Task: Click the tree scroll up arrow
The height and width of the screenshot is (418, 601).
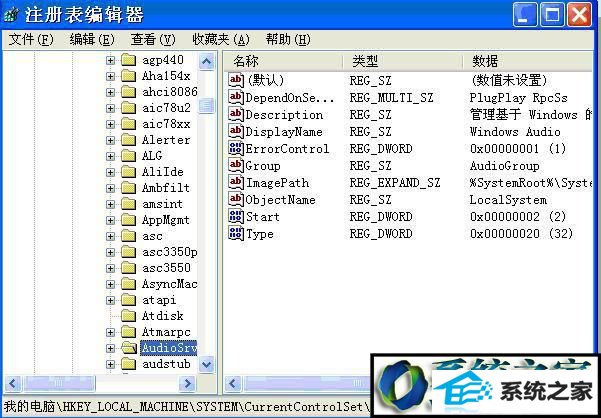Action: tap(207, 62)
